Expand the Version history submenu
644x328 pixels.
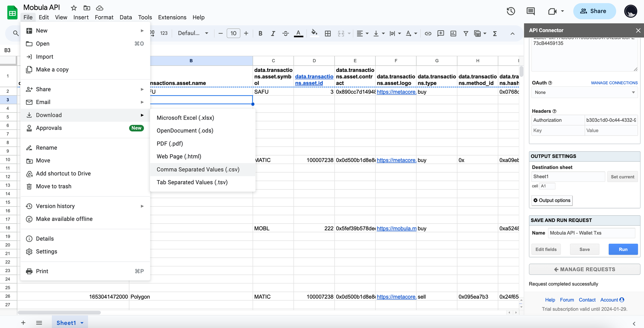coord(85,206)
